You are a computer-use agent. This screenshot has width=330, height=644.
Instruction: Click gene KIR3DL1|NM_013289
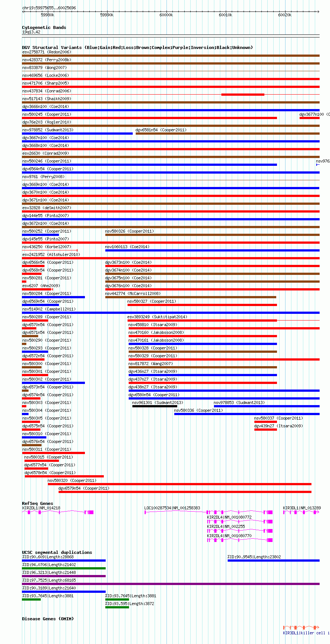coord(301,512)
